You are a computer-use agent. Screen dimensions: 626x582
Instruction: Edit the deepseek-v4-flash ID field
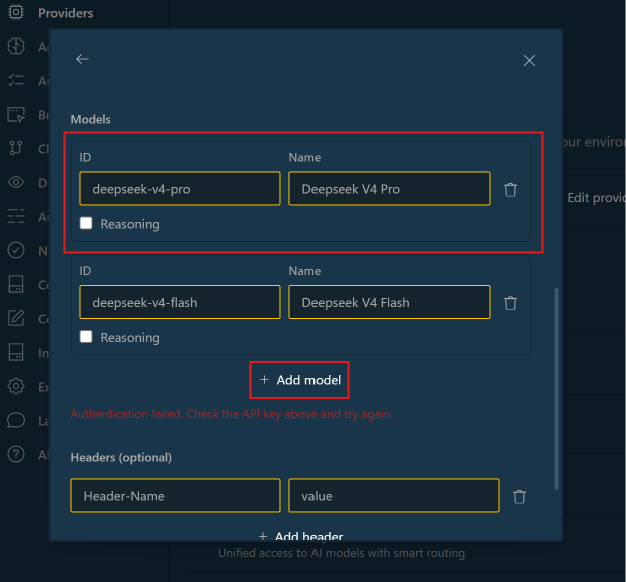coord(180,302)
